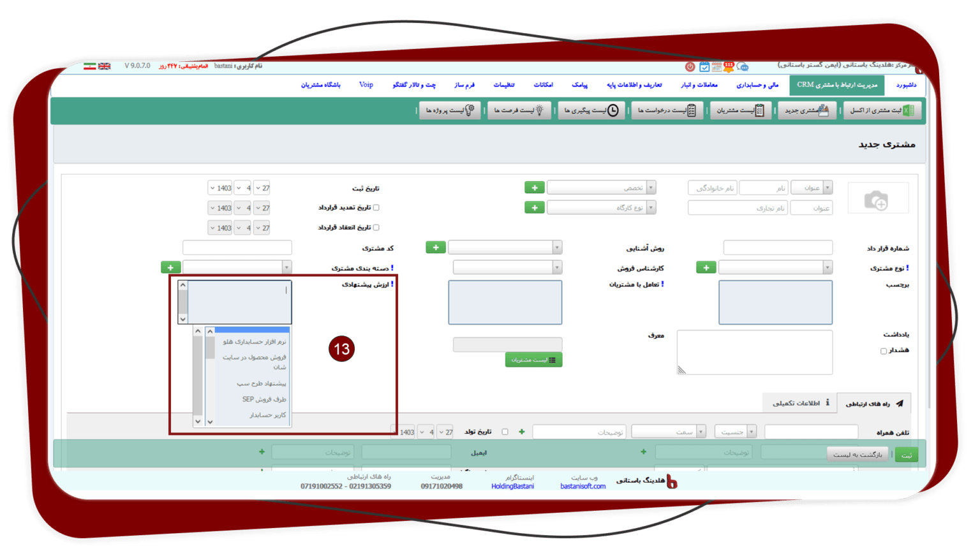Open the Voip menu

coord(366,85)
